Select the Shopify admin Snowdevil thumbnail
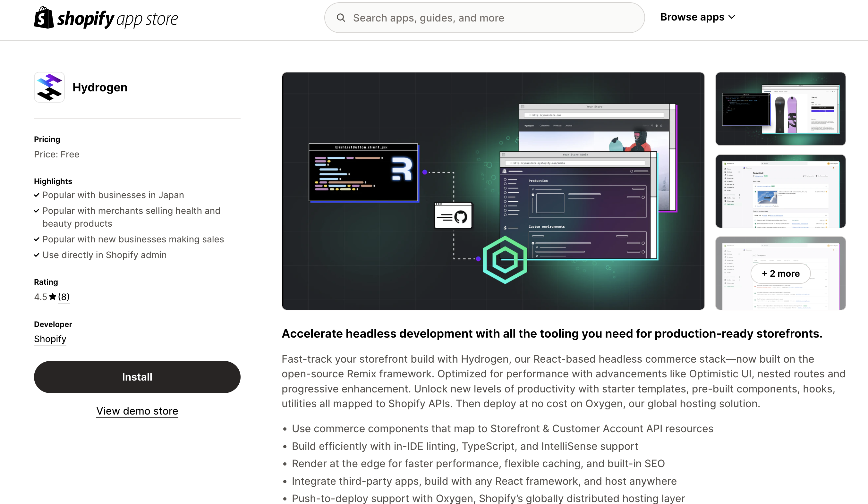This screenshot has width=868, height=504. point(780,191)
